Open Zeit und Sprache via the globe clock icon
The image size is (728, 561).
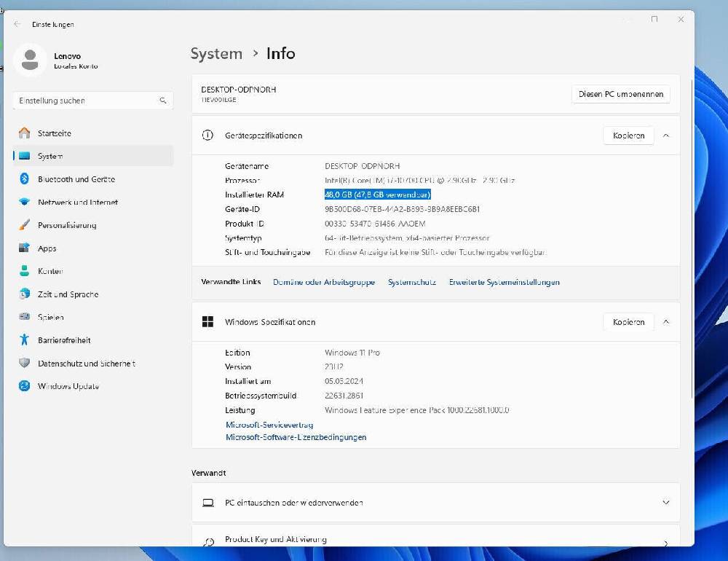click(25, 294)
